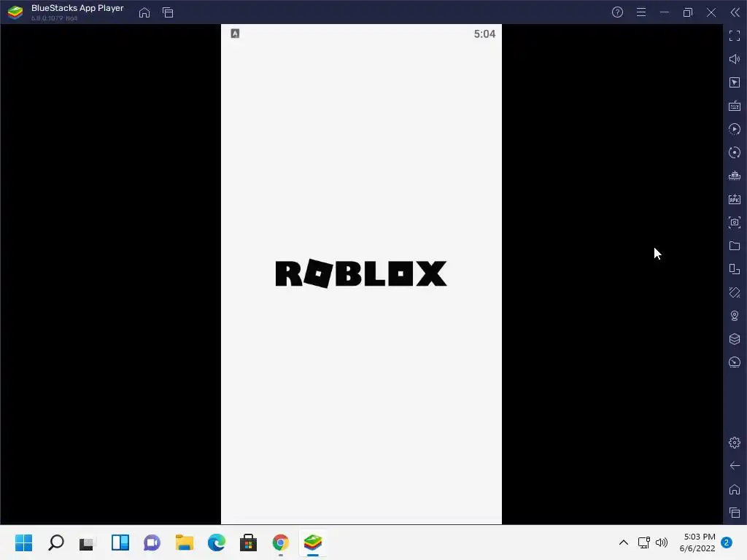The image size is (747, 560).
Task: Expand the hidden system tray icons
Action: (623, 542)
